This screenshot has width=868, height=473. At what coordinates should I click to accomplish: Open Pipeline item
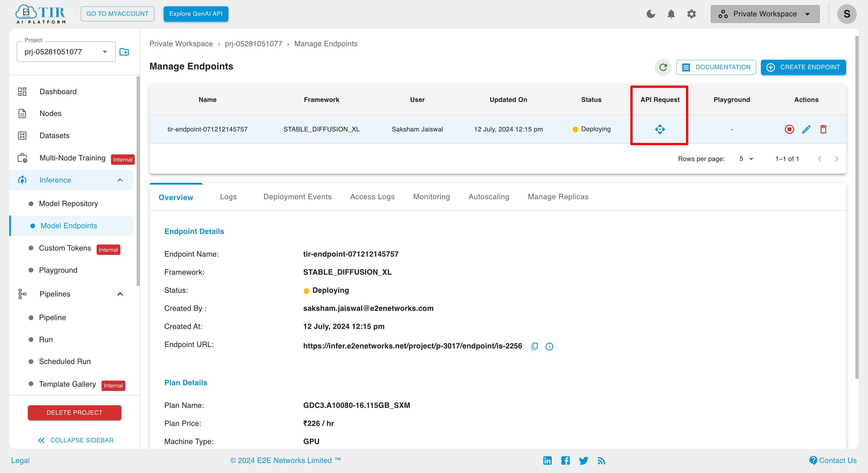tap(52, 317)
